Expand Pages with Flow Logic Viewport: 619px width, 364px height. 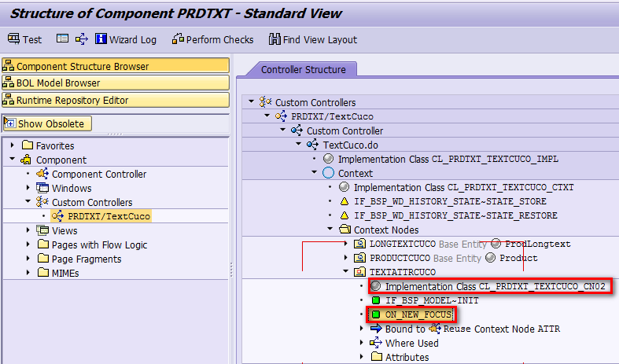[x=28, y=245]
